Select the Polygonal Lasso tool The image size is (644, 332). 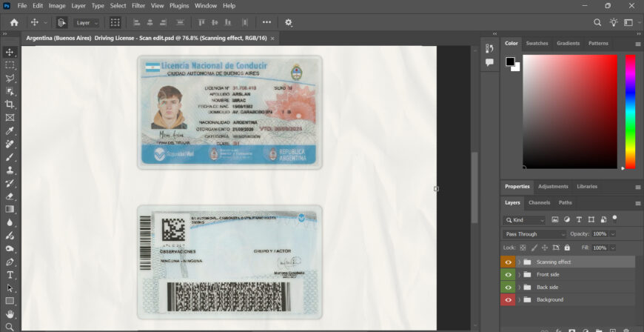pyautogui.click(x=10, y=78)
